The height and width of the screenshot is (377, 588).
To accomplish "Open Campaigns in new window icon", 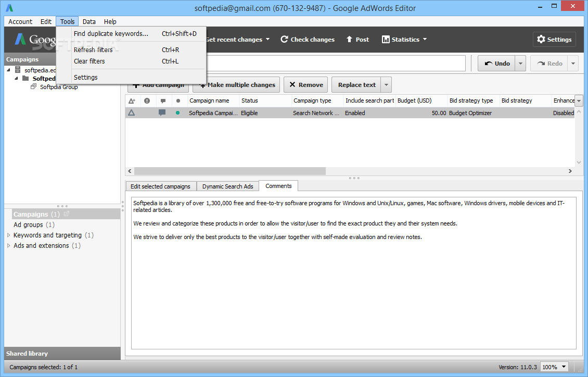I will click(x=67, y=214).
